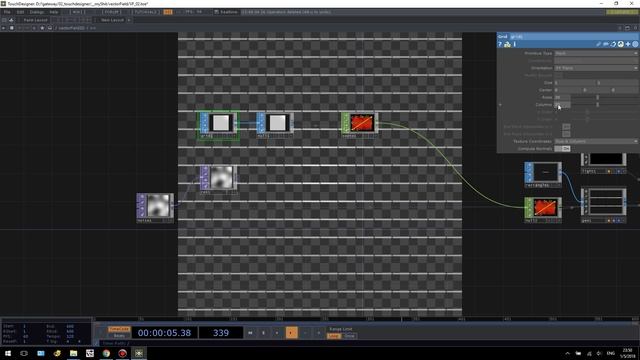Image resolution: width=640 pixels, height=360 pixels.
Task: Open the Help menu
Action: pos(53,12)
